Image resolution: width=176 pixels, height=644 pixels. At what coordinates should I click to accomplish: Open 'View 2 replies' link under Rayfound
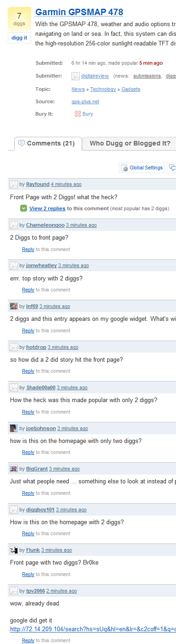(47, 208)
